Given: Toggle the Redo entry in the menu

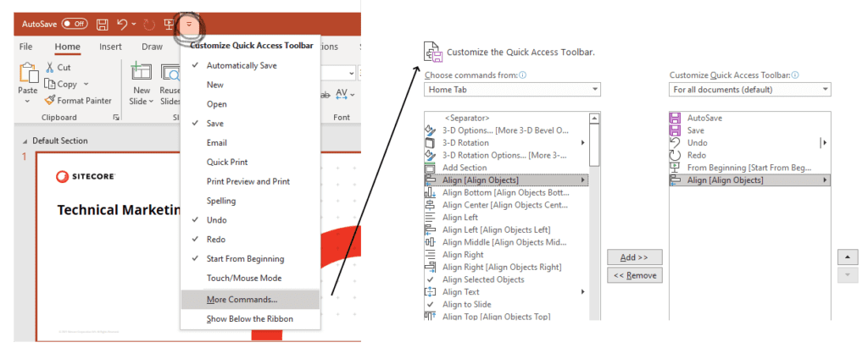Looking at the screenshot, I should pos(250,240).
